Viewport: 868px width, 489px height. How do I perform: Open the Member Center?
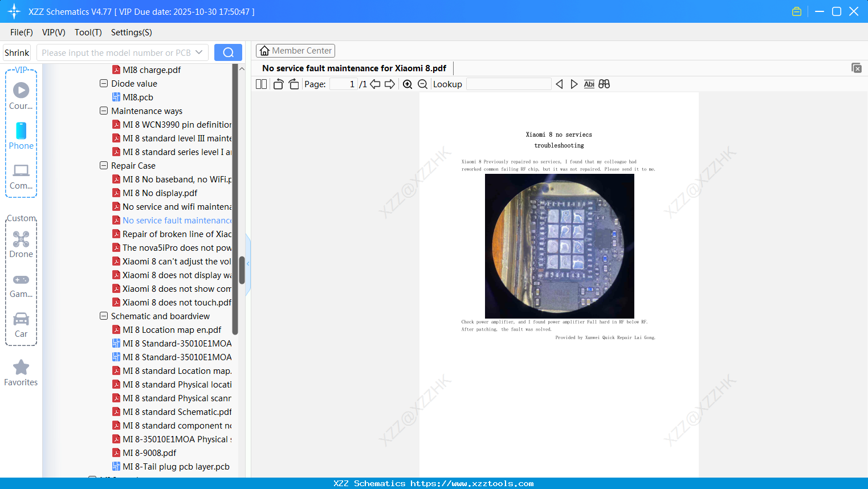[x=295, y=51]
